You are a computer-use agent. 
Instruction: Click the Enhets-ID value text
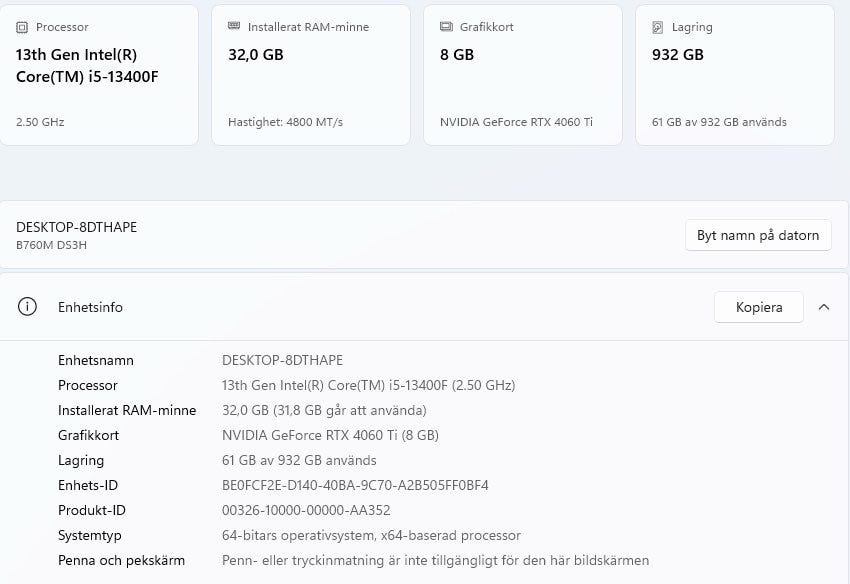tap(355, 485)
